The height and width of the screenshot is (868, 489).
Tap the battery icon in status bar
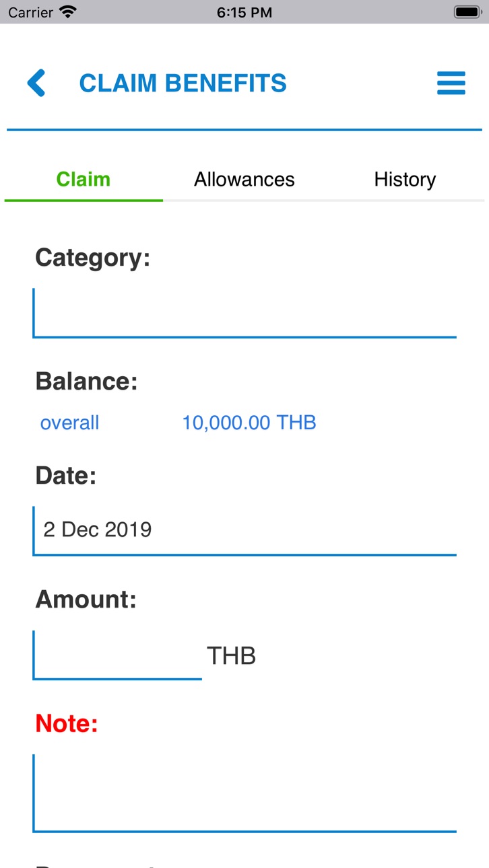pos(467,12)
